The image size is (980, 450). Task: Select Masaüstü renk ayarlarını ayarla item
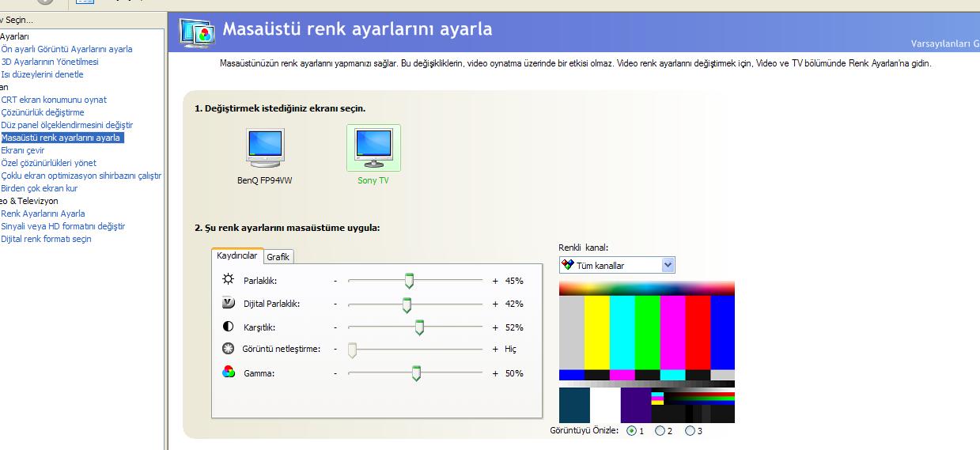(x=62, y=138)
